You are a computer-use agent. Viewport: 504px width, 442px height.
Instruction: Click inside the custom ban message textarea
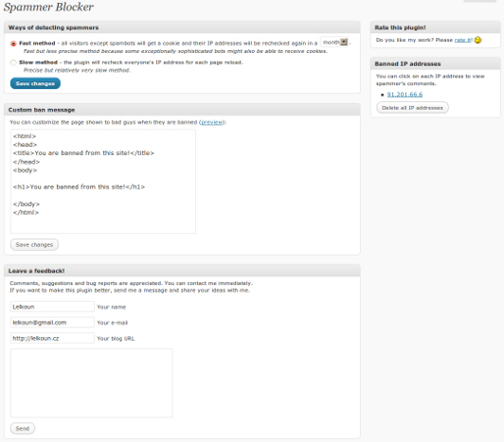tap(103, 182)
